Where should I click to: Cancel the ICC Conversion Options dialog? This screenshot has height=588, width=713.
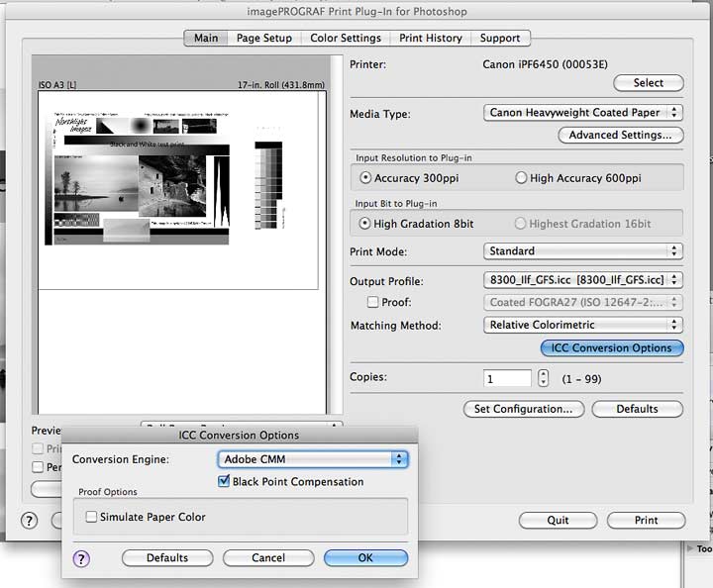click(268, 558)
